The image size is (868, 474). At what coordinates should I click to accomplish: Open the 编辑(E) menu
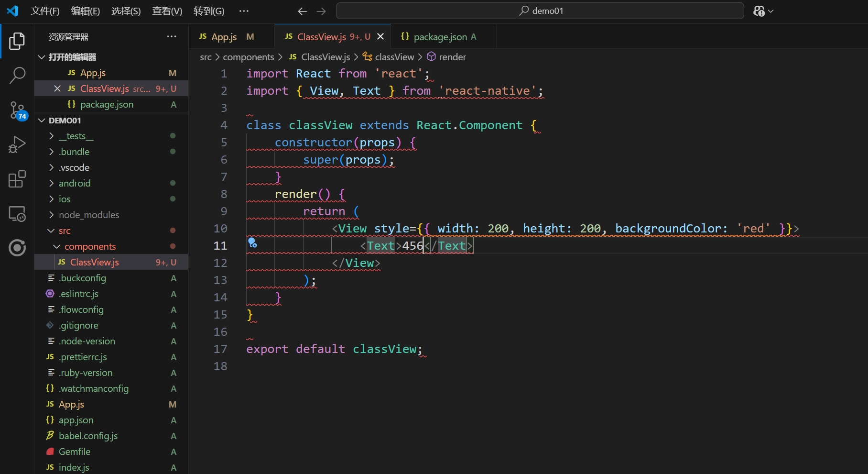[x=86, y=11]
